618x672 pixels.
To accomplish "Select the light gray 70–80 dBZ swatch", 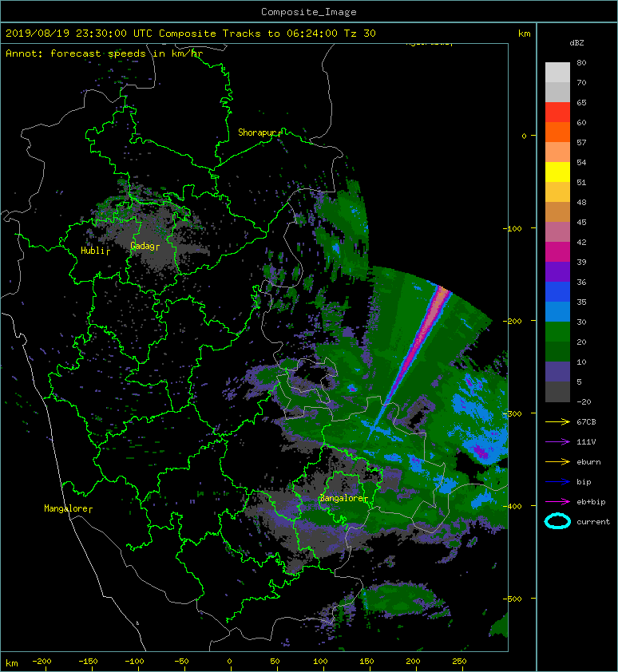I will [x=557, y=73].
